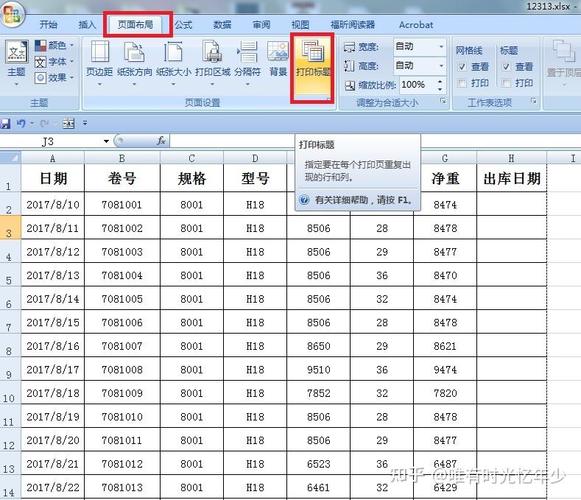581x500 pixels.
Task: Click the Office button logo
Action: [13, 15]
